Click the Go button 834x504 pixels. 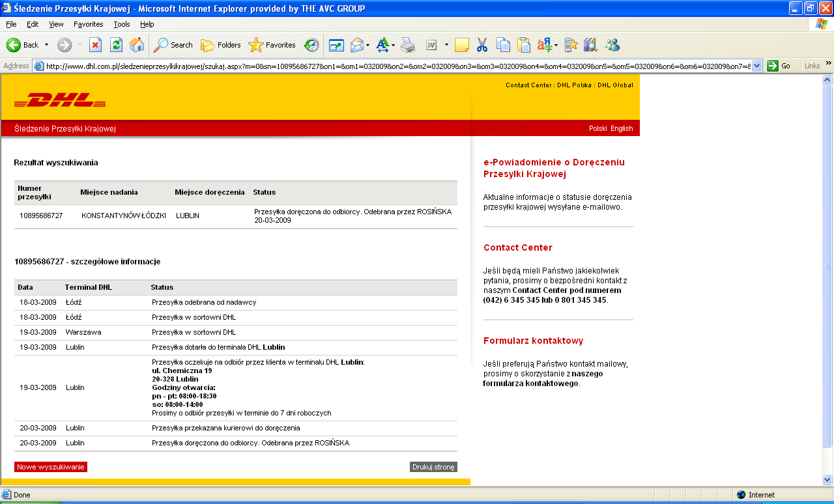[x=779, y=66]
